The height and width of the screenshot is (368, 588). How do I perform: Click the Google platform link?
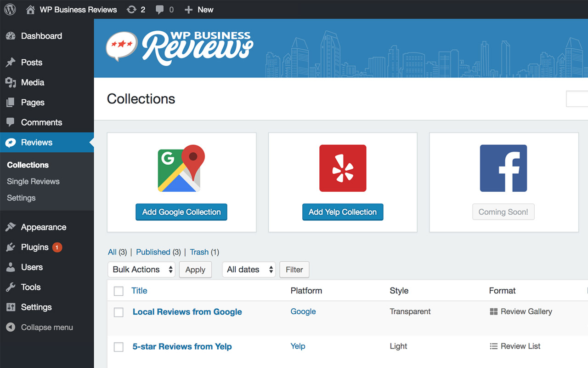[x=303, y=311]
